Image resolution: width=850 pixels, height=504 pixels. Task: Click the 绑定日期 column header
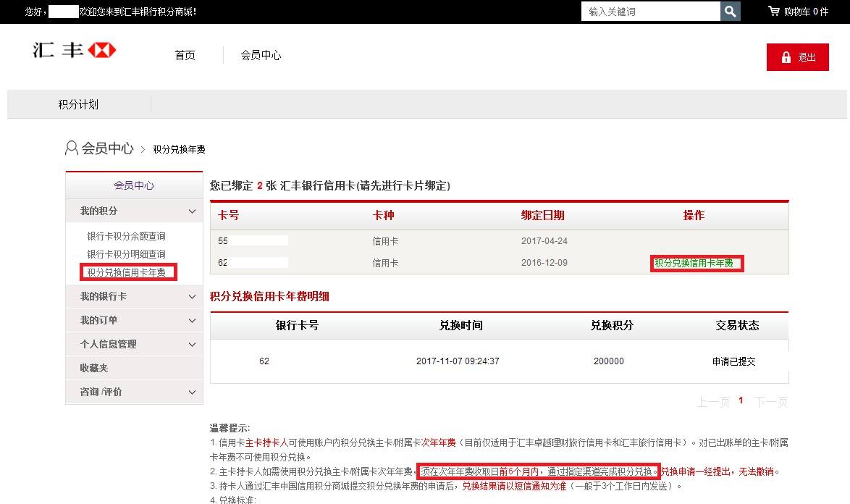(x=542, y=215)
